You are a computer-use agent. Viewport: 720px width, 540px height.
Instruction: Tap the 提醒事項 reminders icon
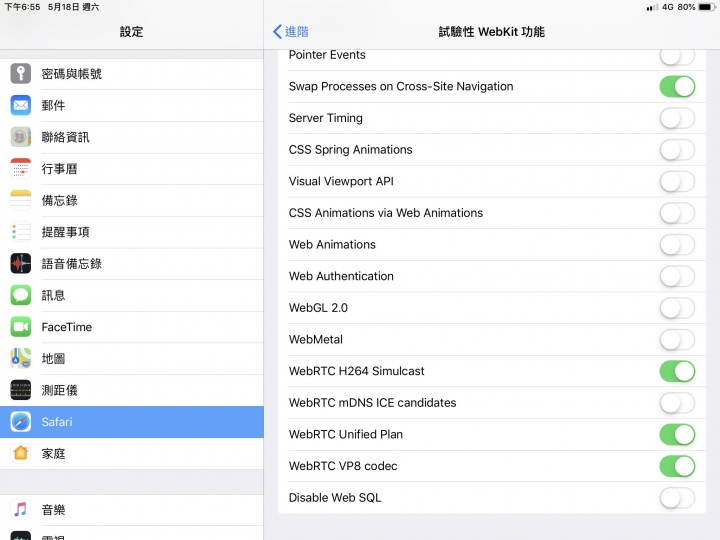(21, 232)
